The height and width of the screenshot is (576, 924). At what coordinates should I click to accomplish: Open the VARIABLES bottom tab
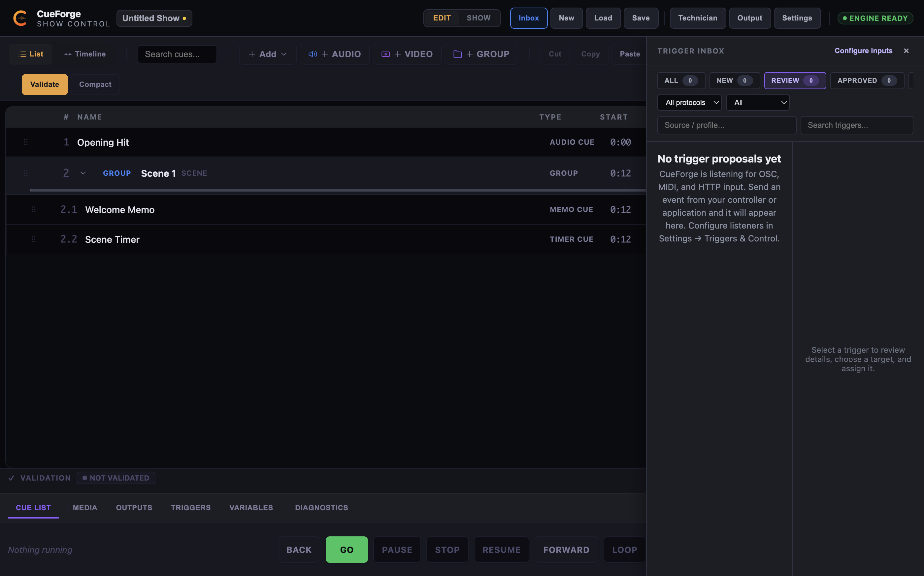tap(251, 507)
